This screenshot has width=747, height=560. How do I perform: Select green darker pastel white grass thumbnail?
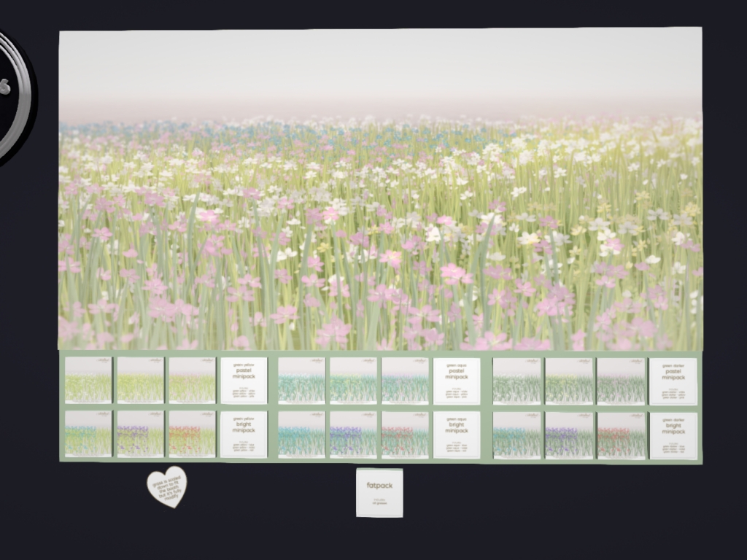[517, 381]
